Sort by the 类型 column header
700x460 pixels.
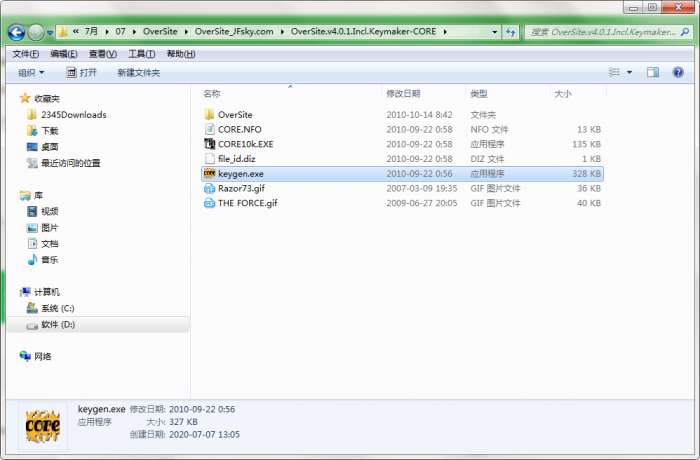[479, 94]
